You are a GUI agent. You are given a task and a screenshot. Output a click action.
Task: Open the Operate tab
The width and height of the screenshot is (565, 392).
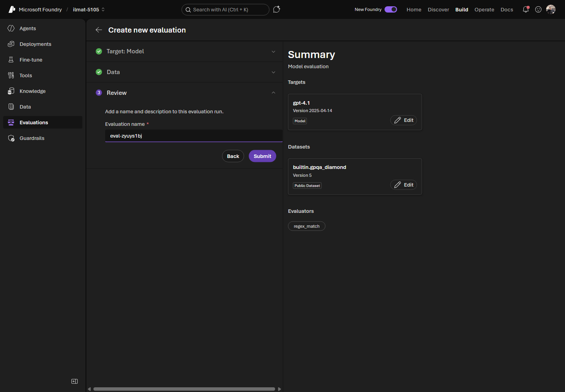pos(484,9)
